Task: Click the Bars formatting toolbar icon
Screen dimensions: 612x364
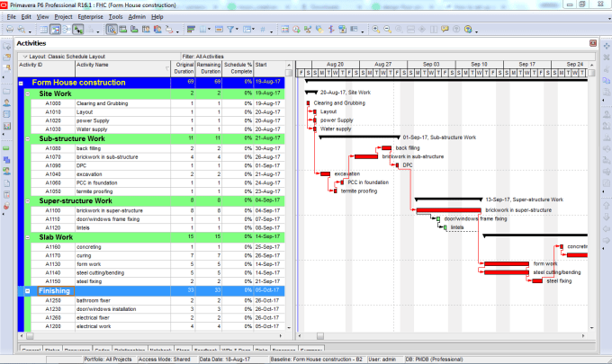Action: [191, 30]
